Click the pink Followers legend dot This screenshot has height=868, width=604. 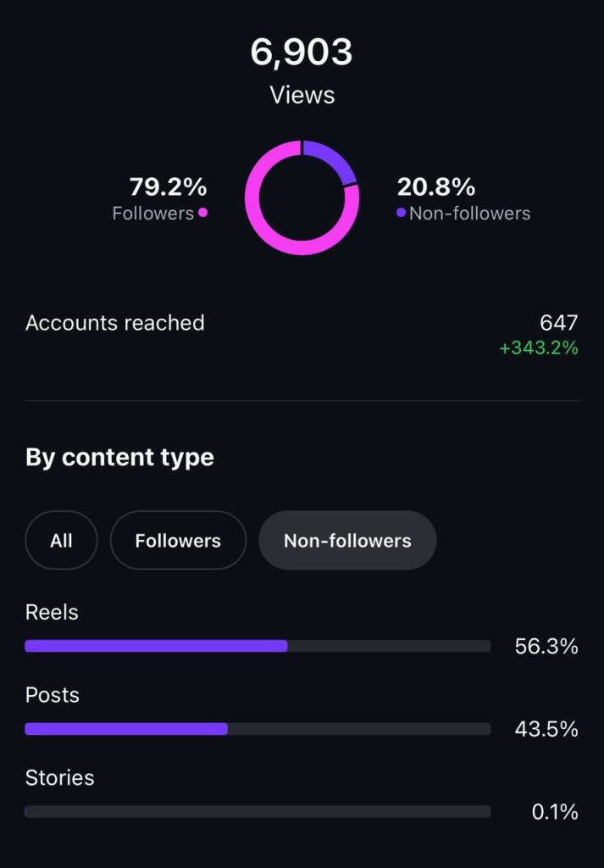click(202, 213)
